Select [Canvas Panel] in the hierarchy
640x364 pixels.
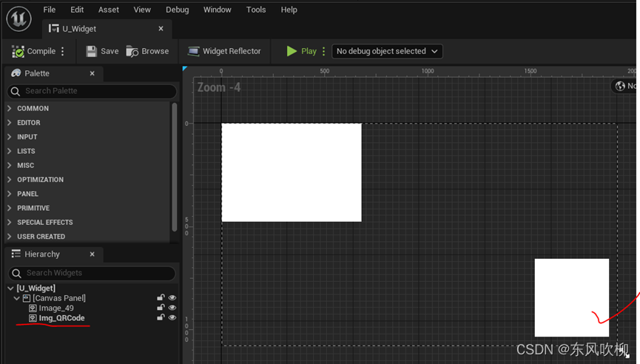[59, 298]
